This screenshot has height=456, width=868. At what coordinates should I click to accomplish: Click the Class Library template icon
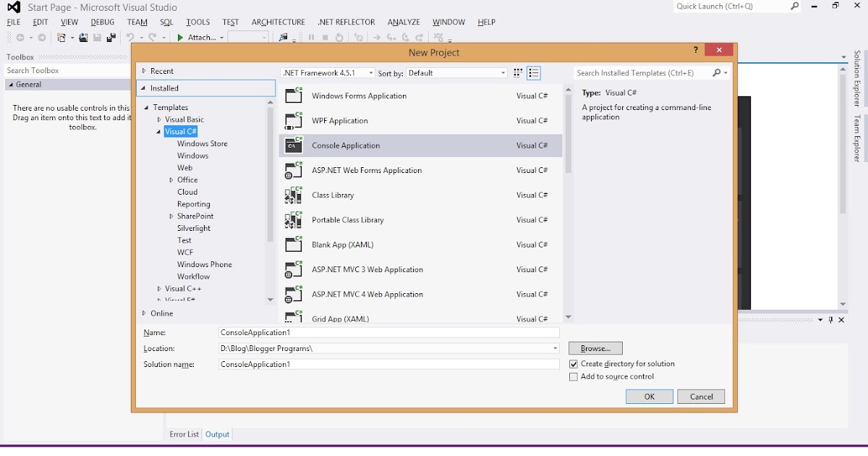point(293,195)
